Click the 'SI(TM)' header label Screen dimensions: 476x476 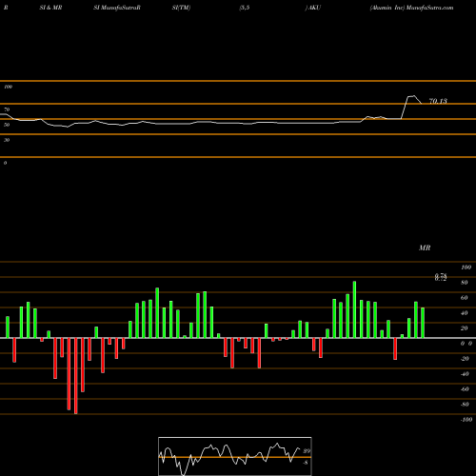[x=181, y=8]
